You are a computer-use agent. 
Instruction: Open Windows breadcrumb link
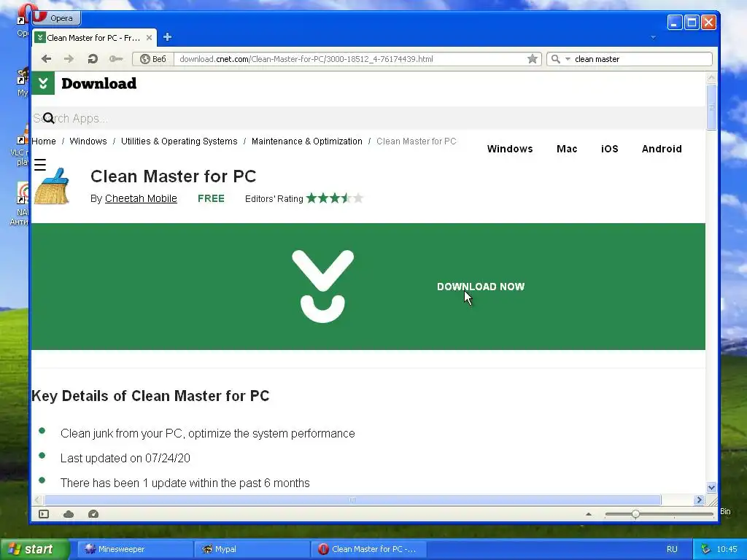click(88, 141)
